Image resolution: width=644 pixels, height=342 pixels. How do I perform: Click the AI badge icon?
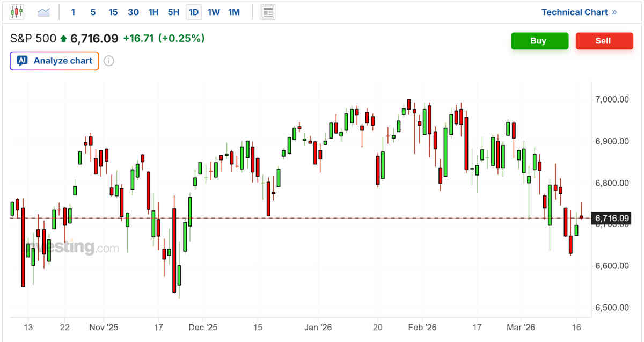point(22,61)
